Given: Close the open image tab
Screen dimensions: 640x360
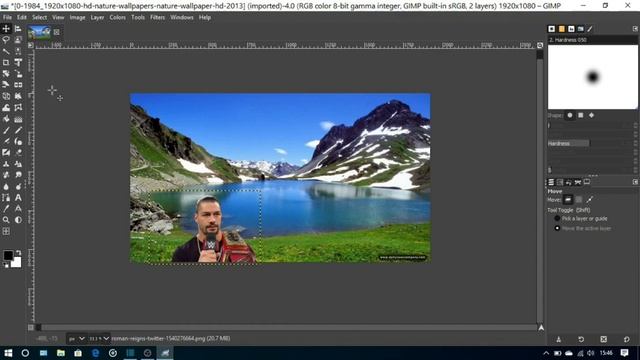Looking at the screenshot, I should tap(57, 32).
